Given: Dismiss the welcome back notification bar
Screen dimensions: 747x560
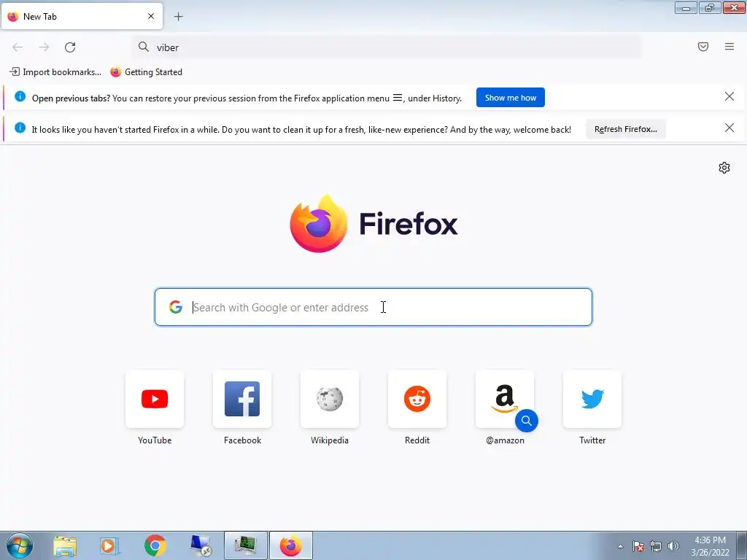Looking at the screenshot, I should point(729,128).
